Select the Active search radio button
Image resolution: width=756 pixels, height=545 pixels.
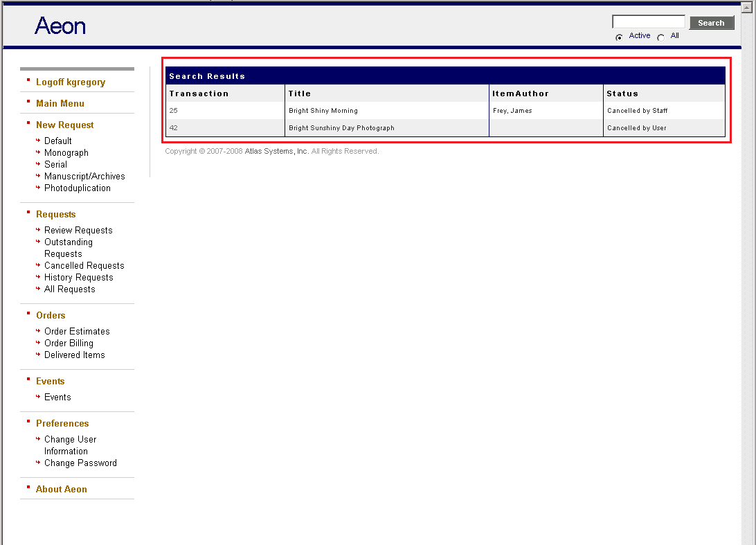coord(619,37)
